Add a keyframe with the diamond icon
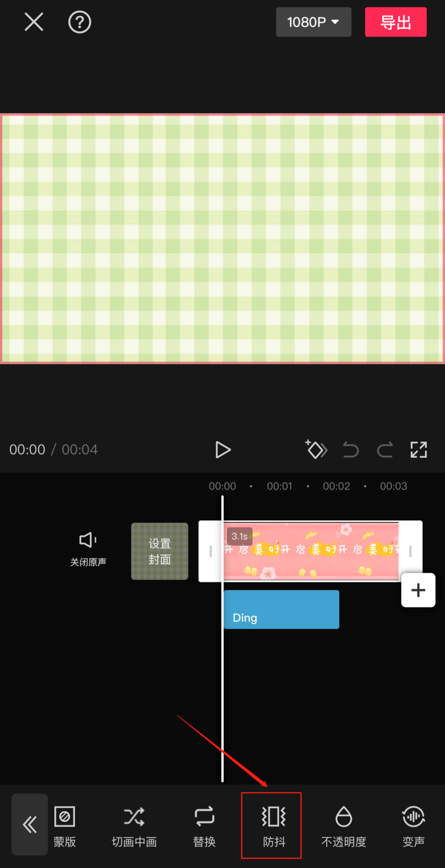Viewport: 445px width, 868px height. [x=316, y=449]
